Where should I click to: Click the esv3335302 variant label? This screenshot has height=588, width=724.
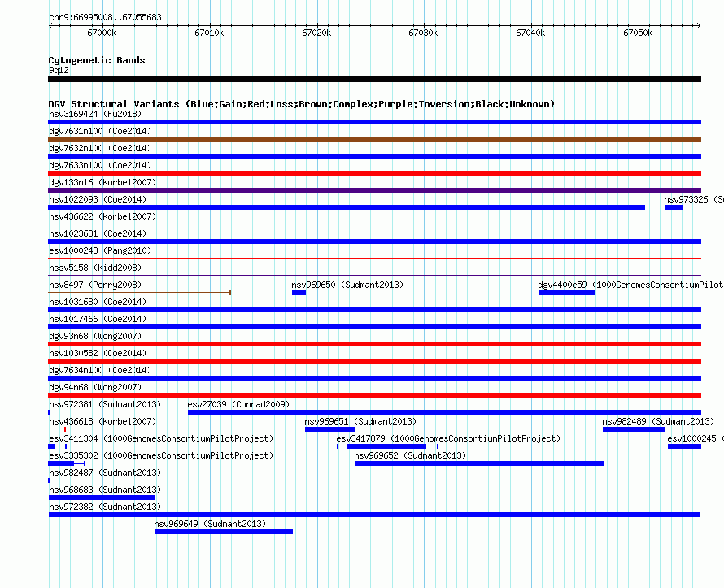[161, 455]
